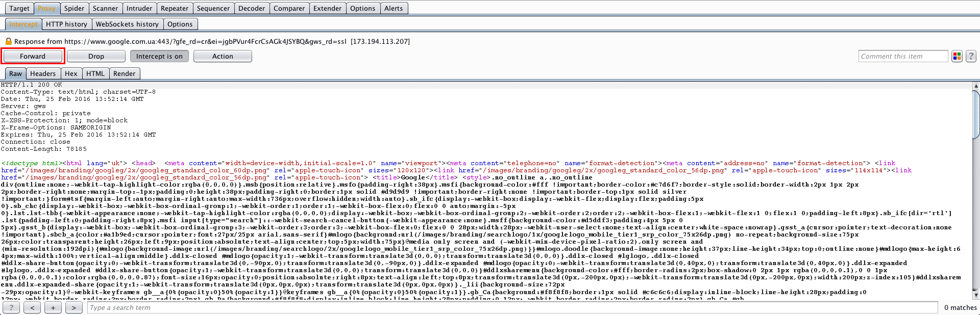Open the Options sub-tab beside WebSockets history
980x315 pixels.
[x=180, y=24]
